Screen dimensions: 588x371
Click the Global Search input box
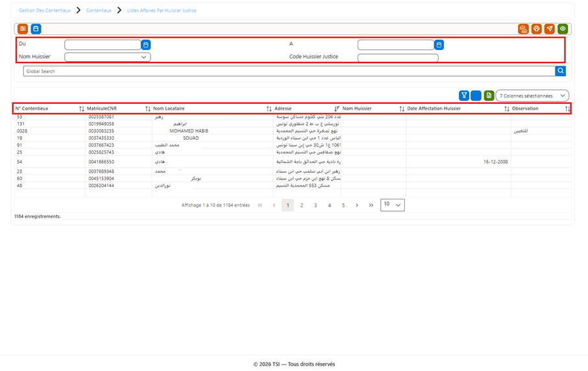point(289,71)
